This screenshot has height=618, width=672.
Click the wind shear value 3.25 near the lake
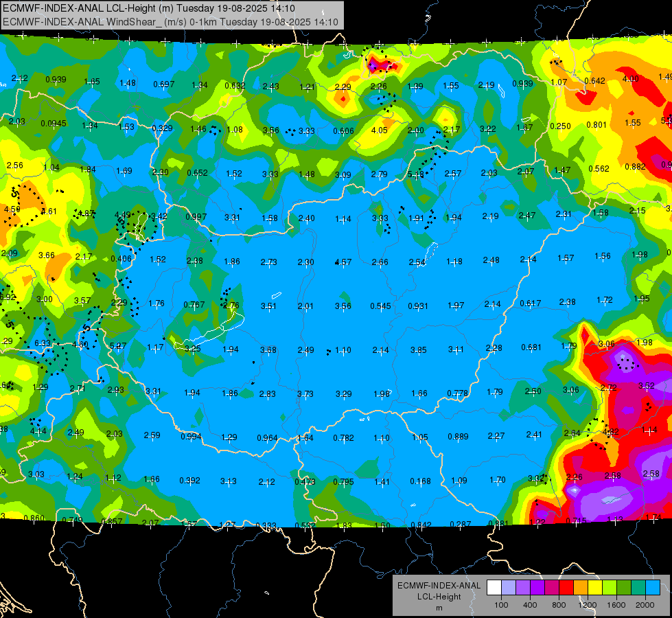193,349
